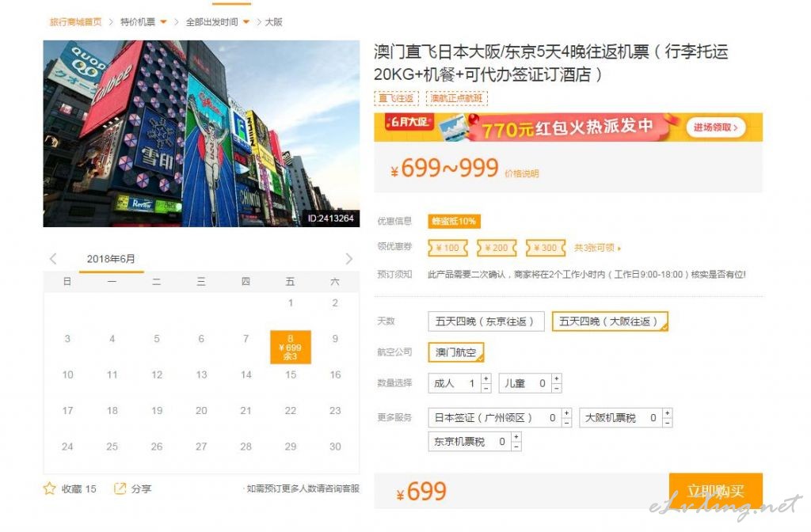Decrease 东京机票税 quantity with minus
811x532 pixels.
pyautogui.click(x=516, y=446)
